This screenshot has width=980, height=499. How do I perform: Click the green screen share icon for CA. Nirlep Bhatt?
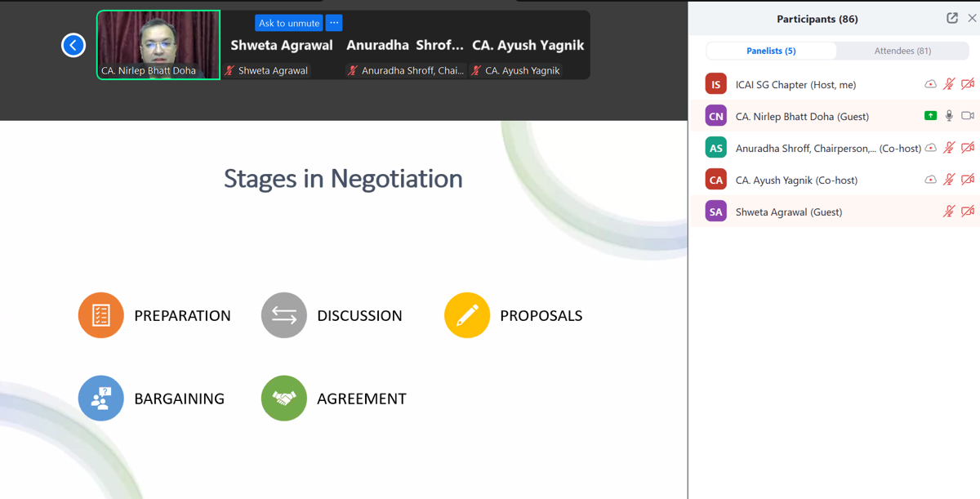pos(930,116)
